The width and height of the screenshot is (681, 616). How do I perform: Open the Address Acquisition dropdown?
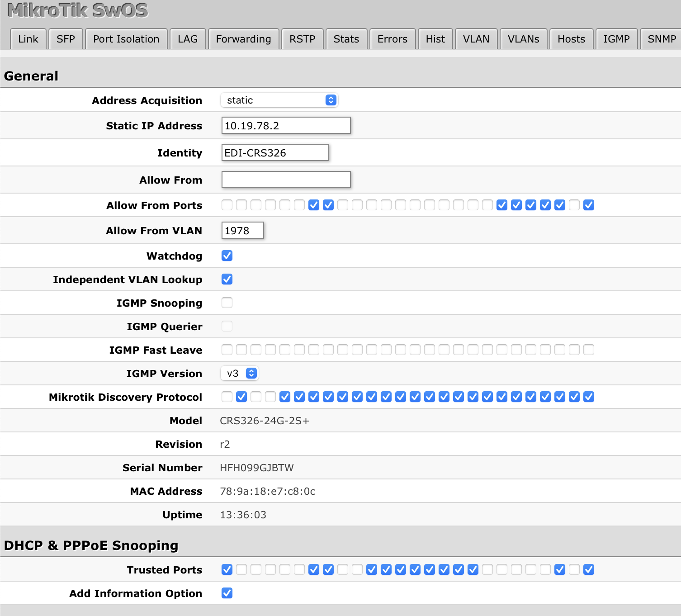coord(279,100)
